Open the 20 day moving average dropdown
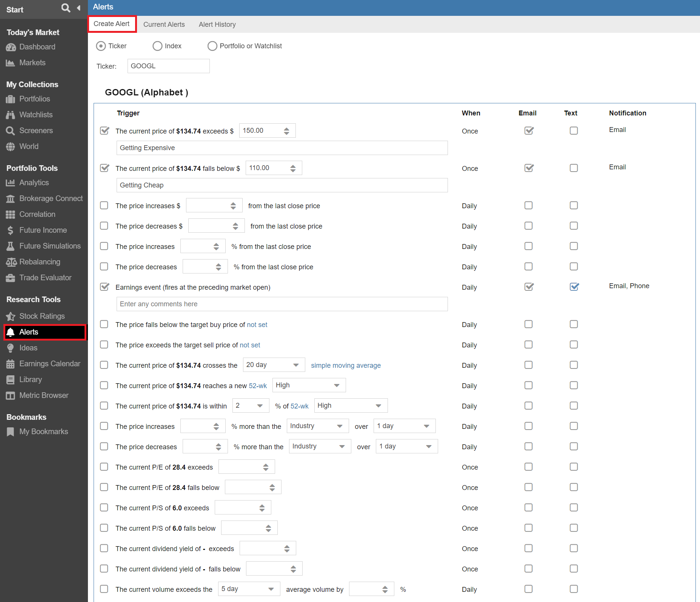 [274, 365]
